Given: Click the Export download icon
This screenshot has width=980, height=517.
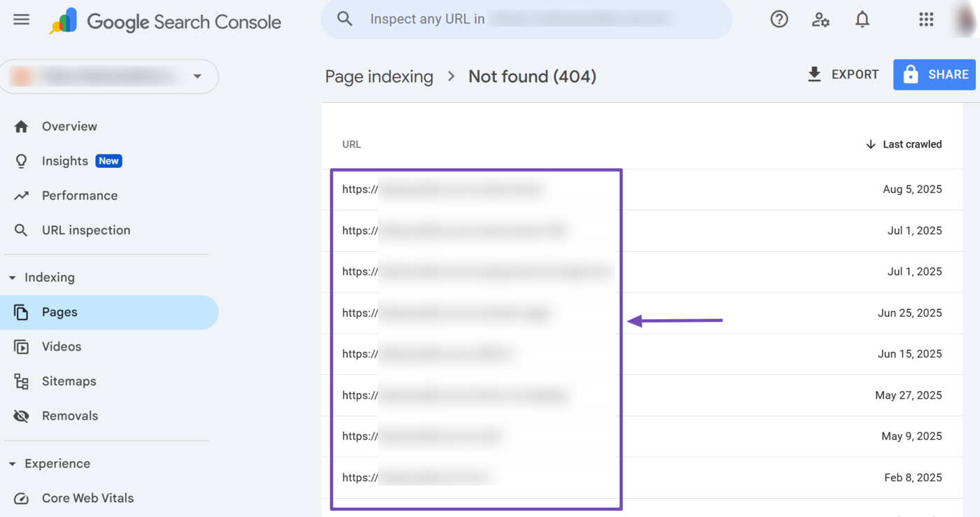Looking at the screenshot, I should 814,75.
